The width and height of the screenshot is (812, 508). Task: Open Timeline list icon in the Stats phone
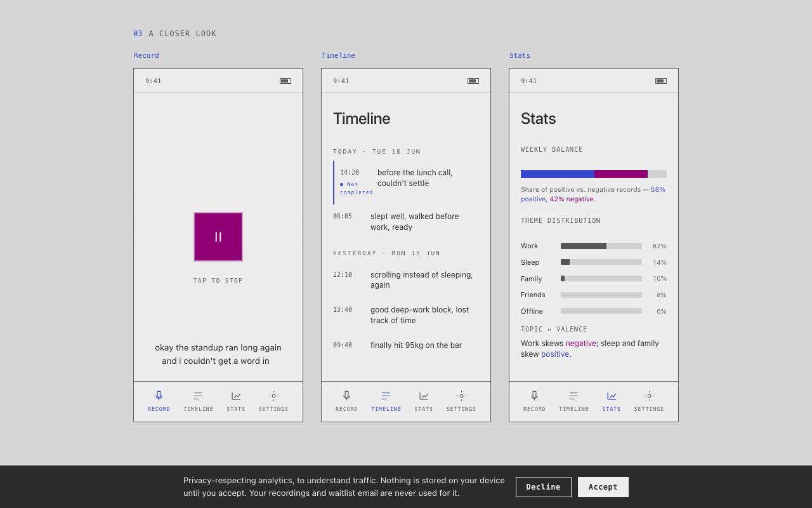pyautogui.click(x=574, y=396)
